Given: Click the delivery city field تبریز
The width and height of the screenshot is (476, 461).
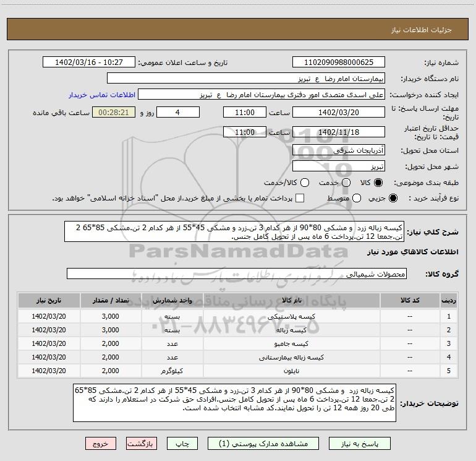Looking at the screenshot, I should pos(339,166).
